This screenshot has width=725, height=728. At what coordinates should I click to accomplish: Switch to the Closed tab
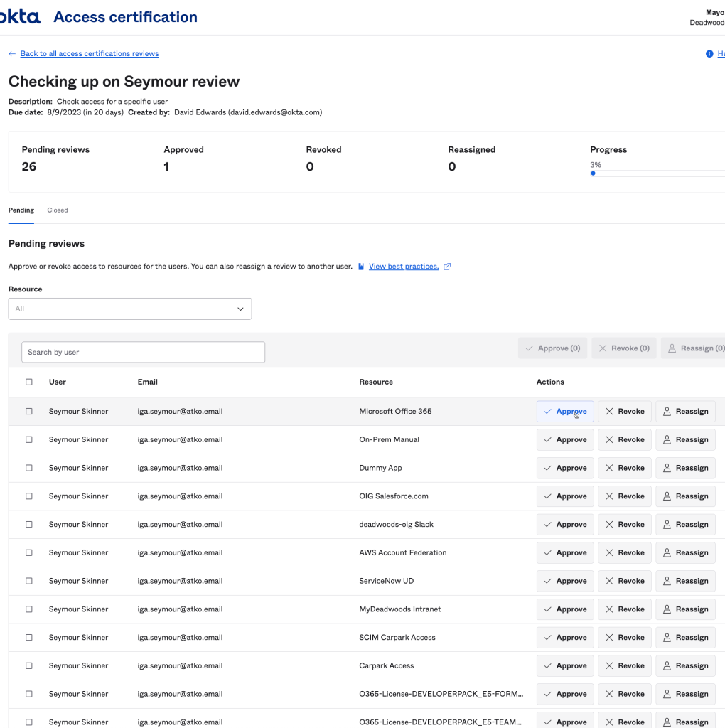[x=58, y=210]
